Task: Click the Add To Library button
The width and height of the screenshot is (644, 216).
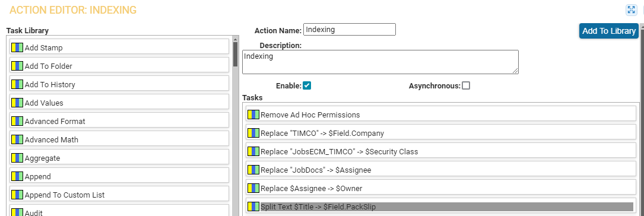Action: click(608, 31)
